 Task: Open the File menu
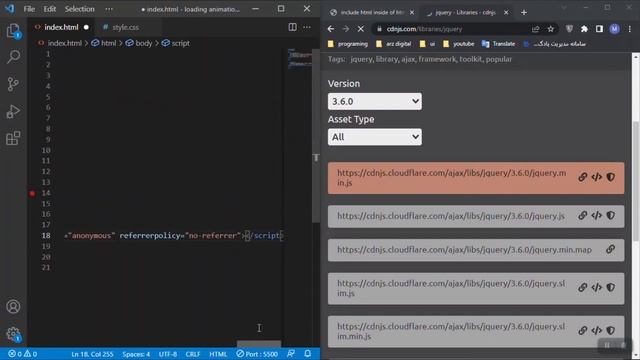tap(29, 9)
